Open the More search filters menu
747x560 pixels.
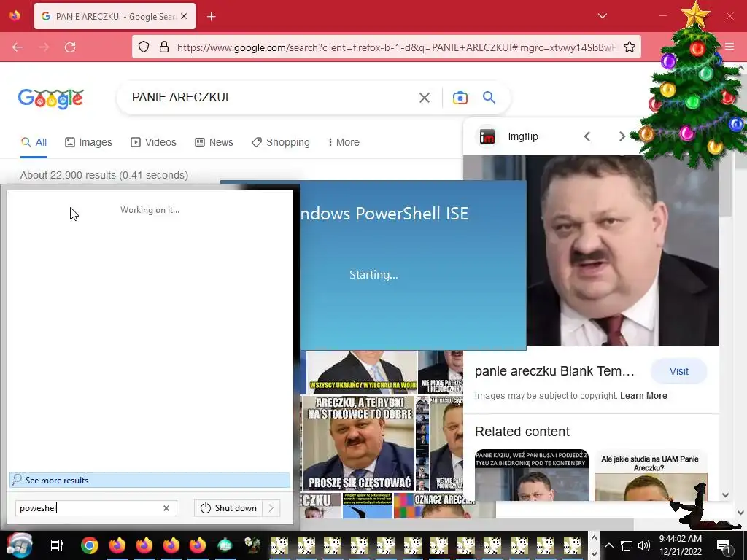[344, 142]
